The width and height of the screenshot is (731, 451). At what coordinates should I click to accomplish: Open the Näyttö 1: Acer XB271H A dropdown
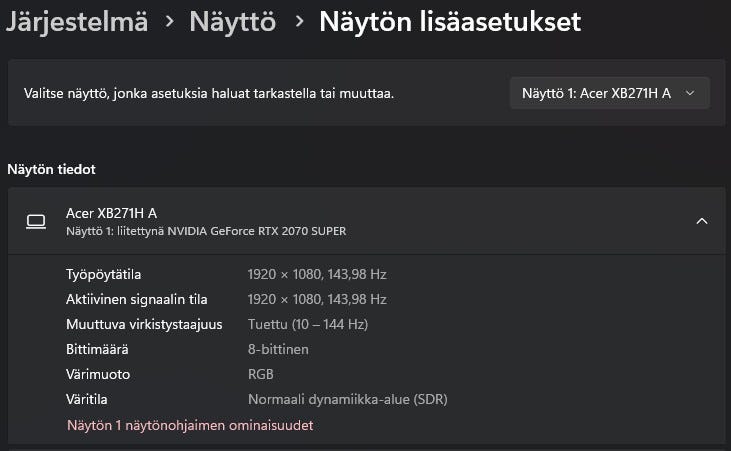609,93
